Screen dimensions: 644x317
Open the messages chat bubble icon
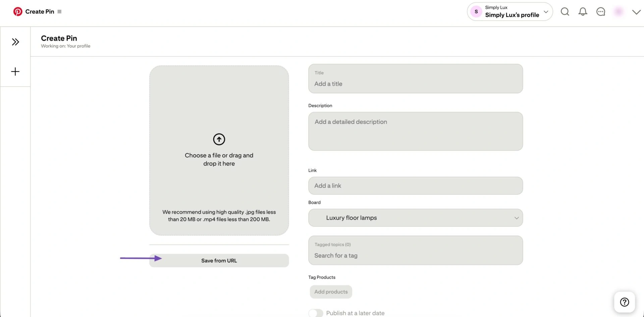point(600,12)
